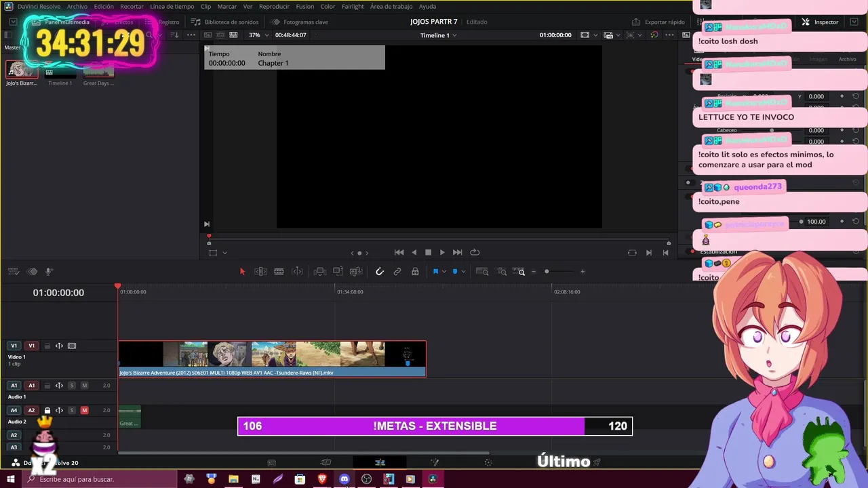Lock the Video 1 track
Viewport: 868px width, 488px height.
[x=47, y=346]
